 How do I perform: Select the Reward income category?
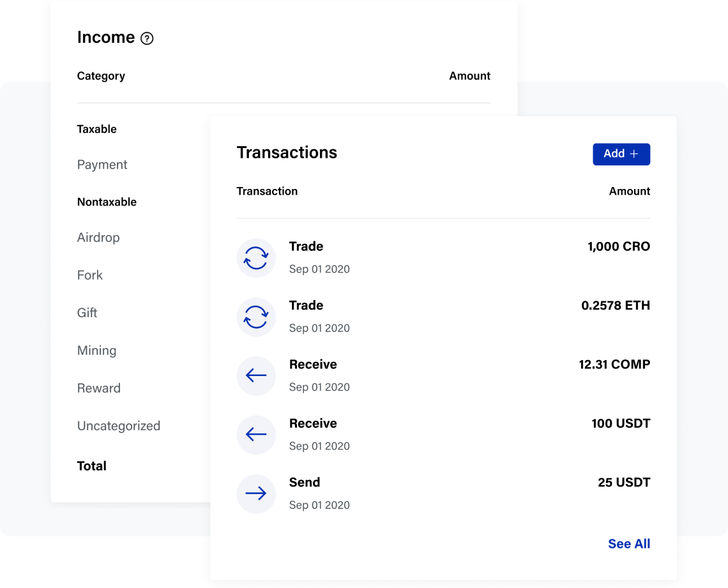point(99,388)
